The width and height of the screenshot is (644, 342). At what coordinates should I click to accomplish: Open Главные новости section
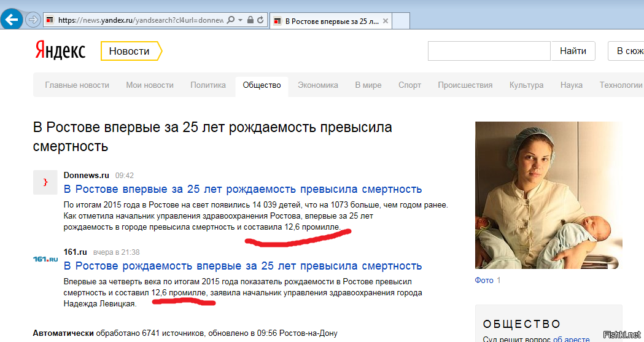coord(77,85)
